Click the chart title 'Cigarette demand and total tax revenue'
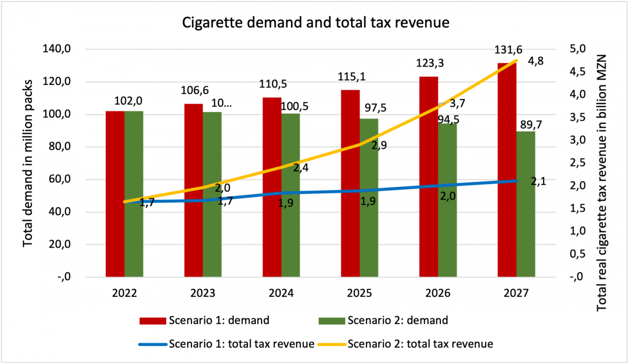The width and height of the screenshot is (629, 364). (x=317, y=24)
